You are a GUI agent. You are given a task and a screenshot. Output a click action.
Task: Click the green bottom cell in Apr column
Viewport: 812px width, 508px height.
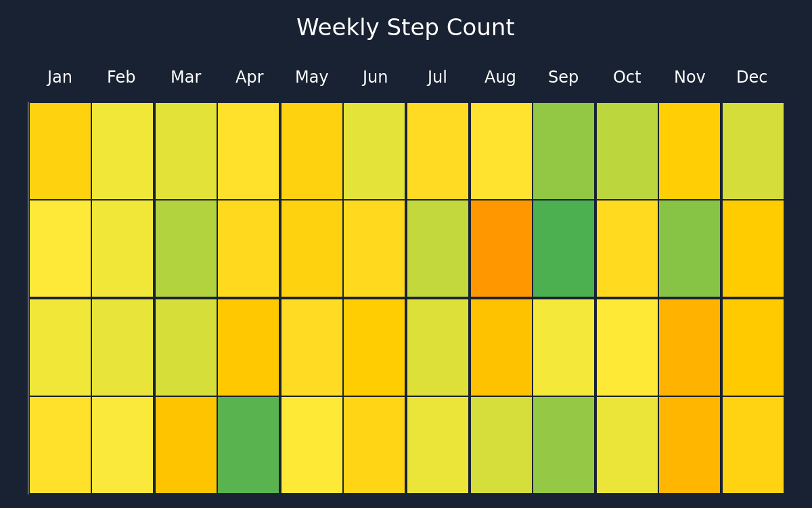(x=248, y=445)
